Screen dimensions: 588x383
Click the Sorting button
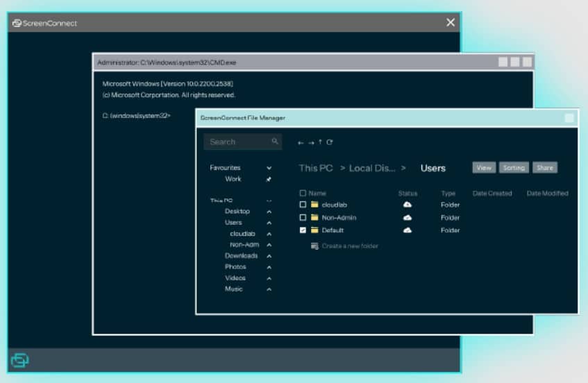click(514, 167)
